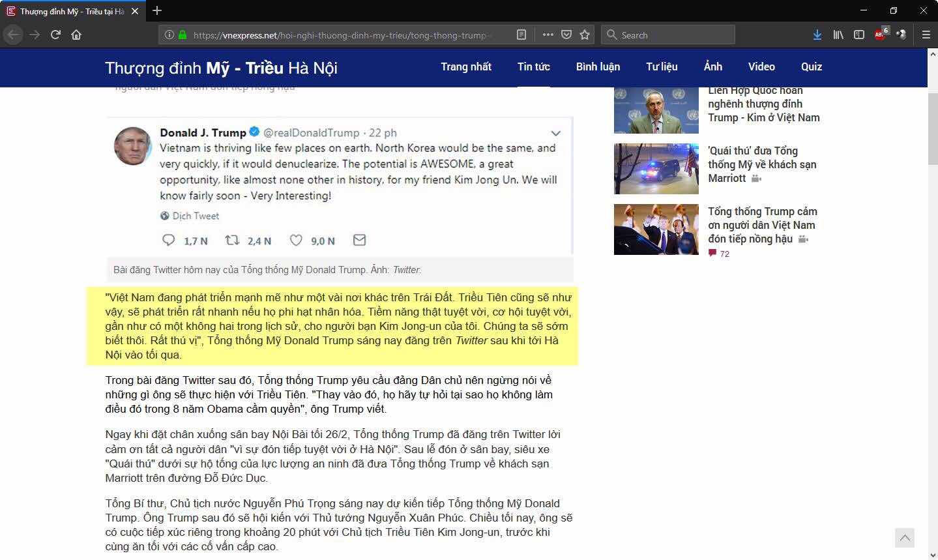The height and width of the screenshot is (560, 938).
Task: Click the vnexpress.net URL address field
Action: tap(342, 35)
